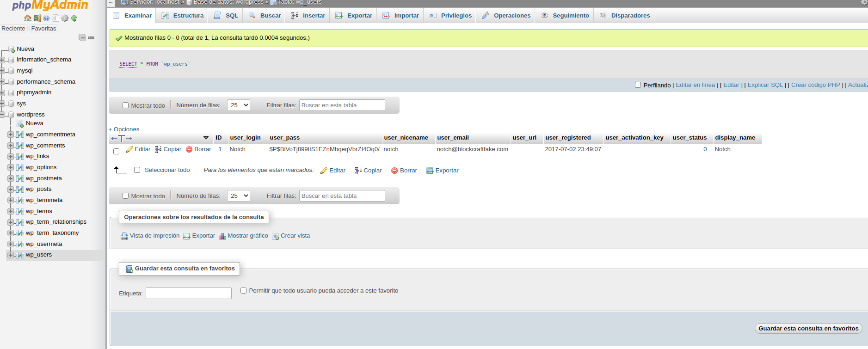
Task: Click the new-table icon for Nueva under wordpress
Action: point(20,124)
